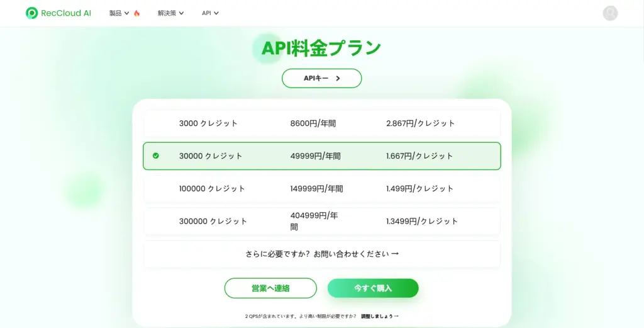Click the green checkmark on 30000 plan
This screenshot has width=644, height=328.
pos(155,156)
